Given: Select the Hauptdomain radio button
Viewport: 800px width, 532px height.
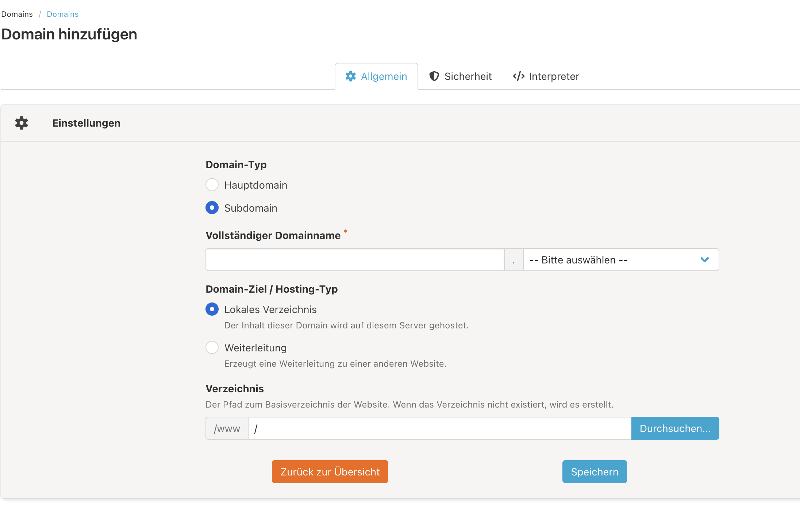Looking at the screenshot, I should click(212, 185).
